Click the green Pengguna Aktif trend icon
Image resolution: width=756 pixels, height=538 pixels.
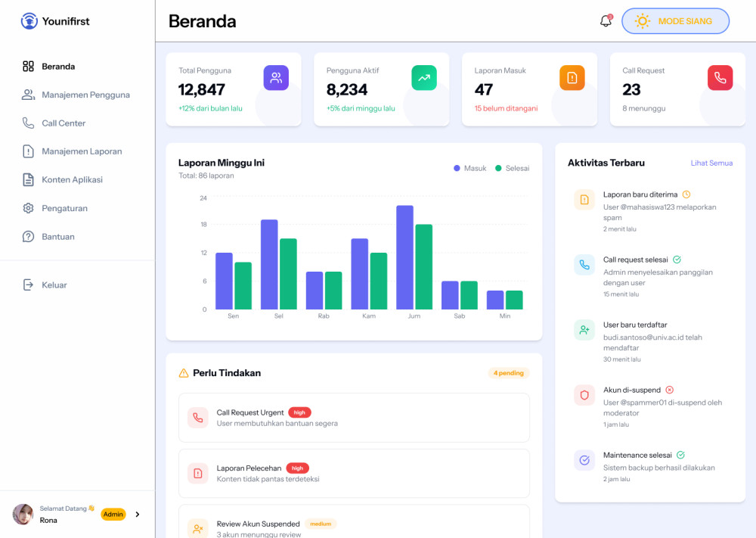click(424, 77)
